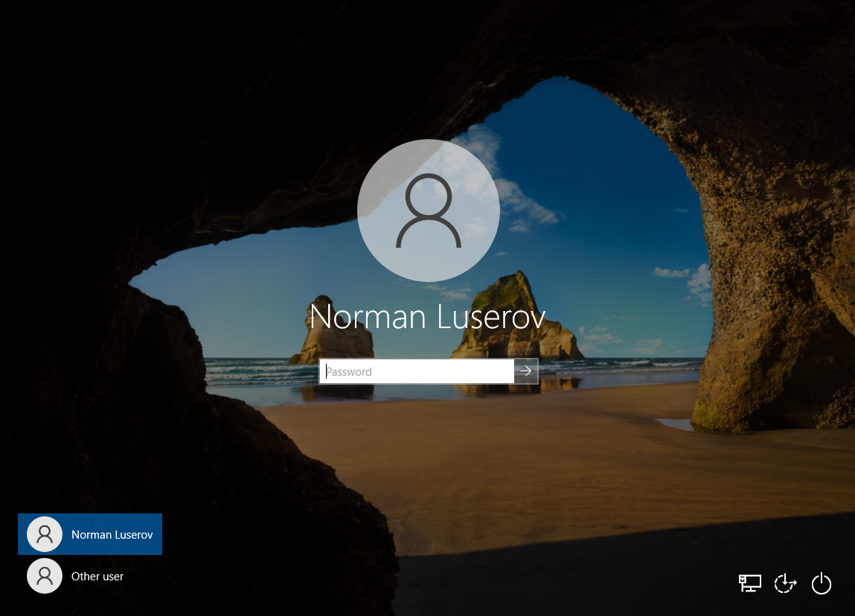Click the "Other user" label text
This screenshot has width=855, height=616.
coord(97,576)
